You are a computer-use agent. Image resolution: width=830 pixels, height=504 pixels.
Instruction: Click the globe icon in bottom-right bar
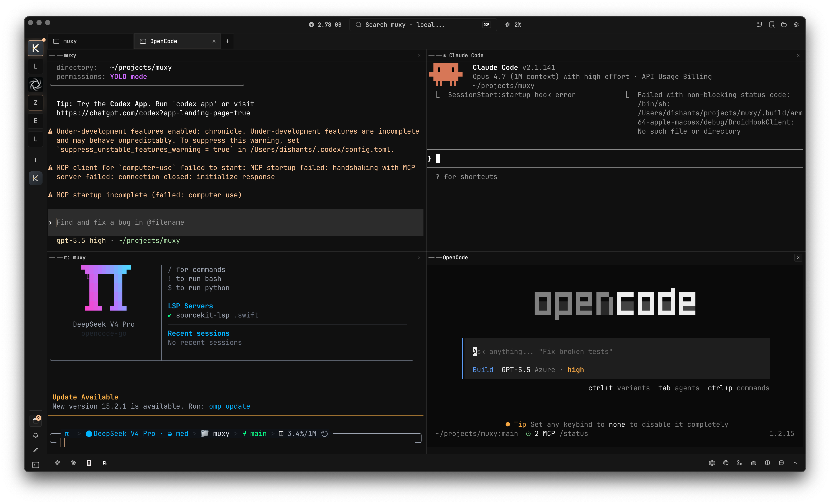(x=726, y=463)
